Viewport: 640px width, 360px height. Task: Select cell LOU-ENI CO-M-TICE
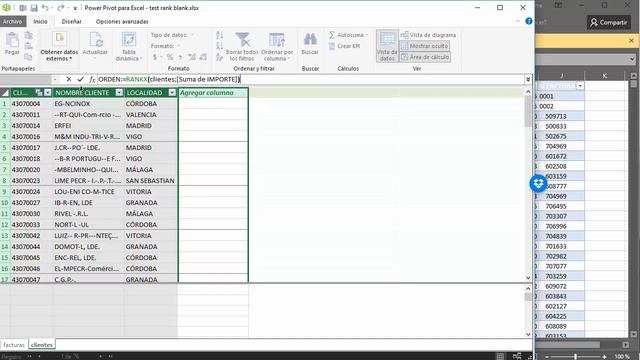coord(88,192)
